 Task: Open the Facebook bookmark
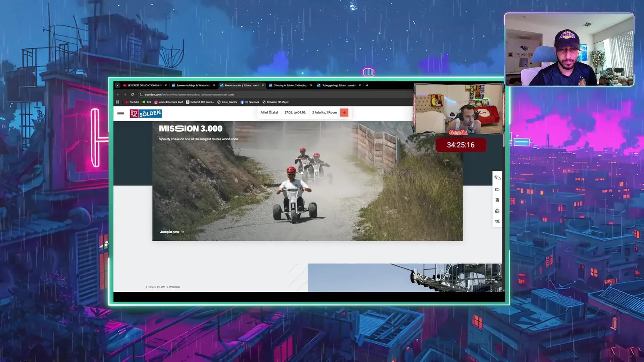pos(250,102)
